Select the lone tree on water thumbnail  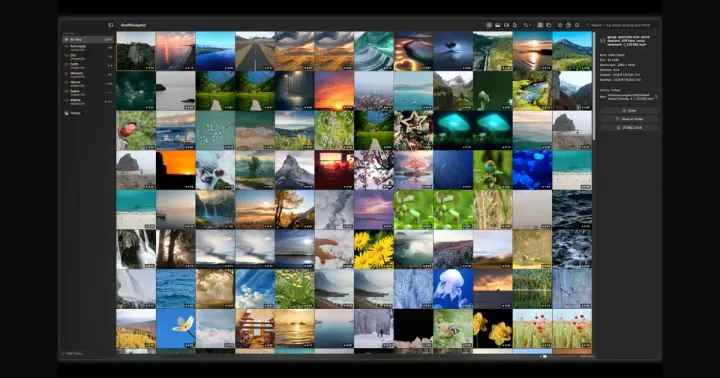click(453, 51)
